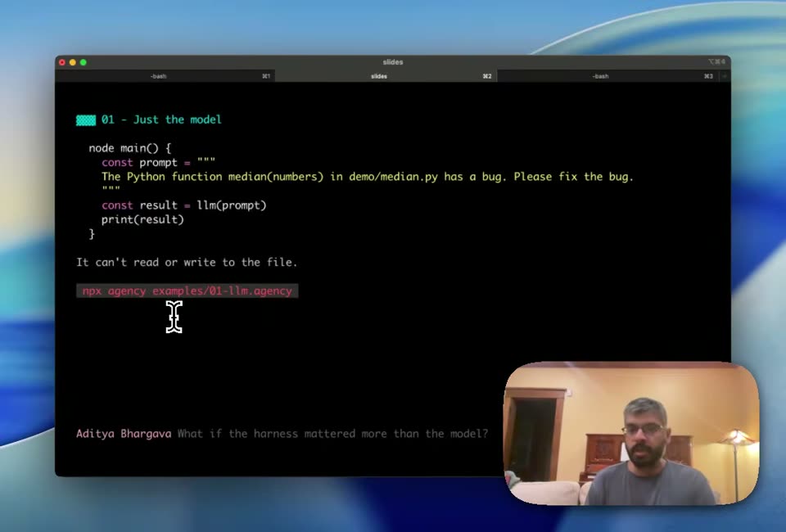Click the red close window button

pyautogui.click(x=62, y=62)
